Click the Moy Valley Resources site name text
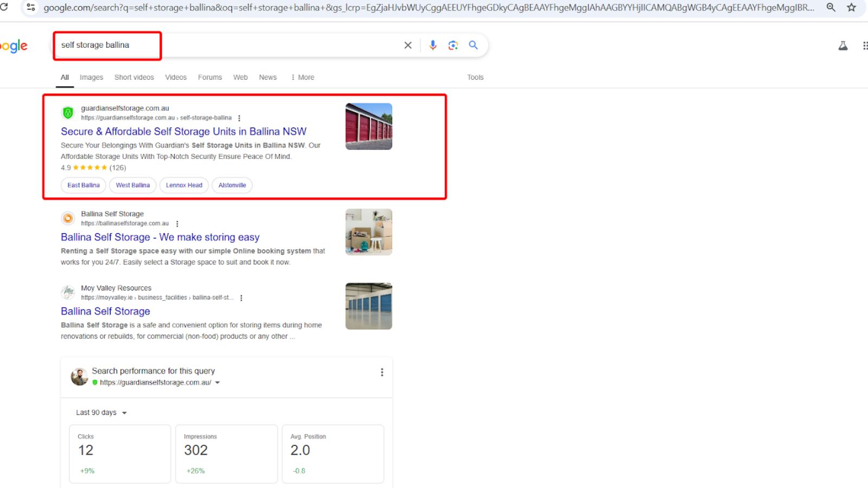Viewport: 868px width, 488px height. [116, 288]
